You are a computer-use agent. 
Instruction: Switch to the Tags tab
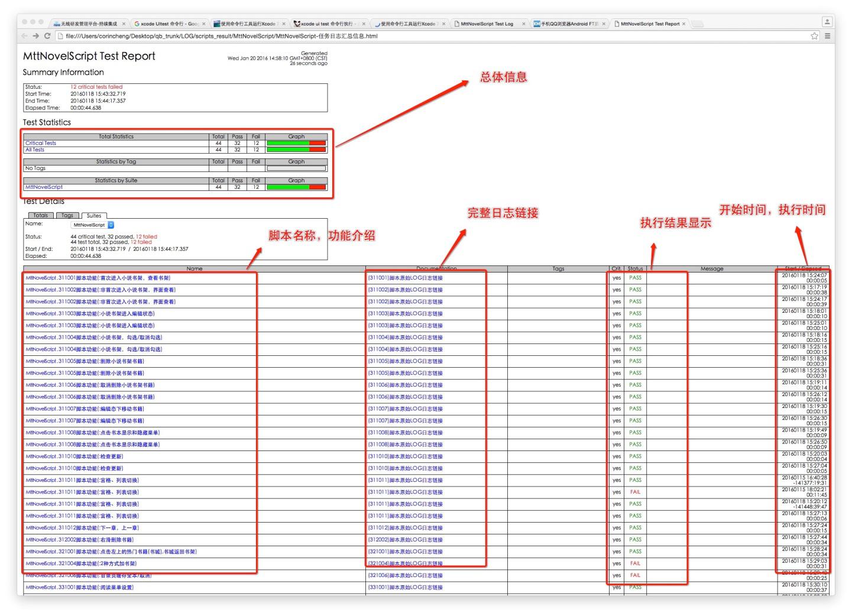point(67,215)
